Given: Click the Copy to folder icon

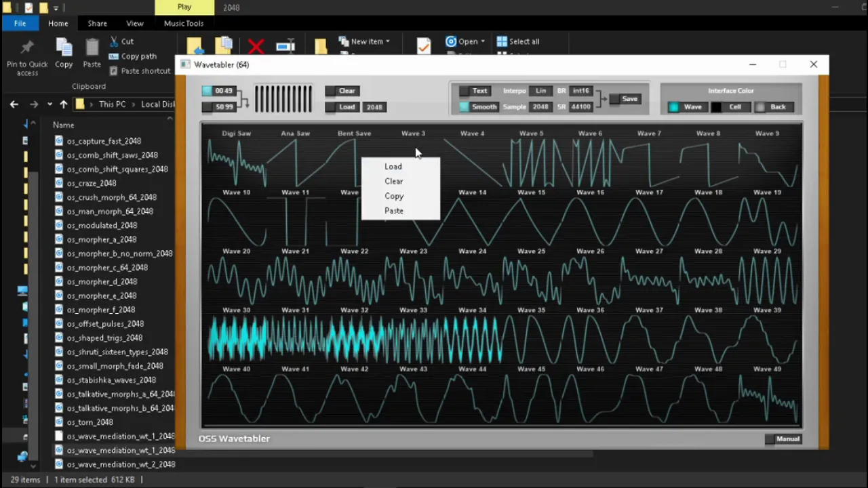Looking at the screenshot, I should (x=223, y=45).
